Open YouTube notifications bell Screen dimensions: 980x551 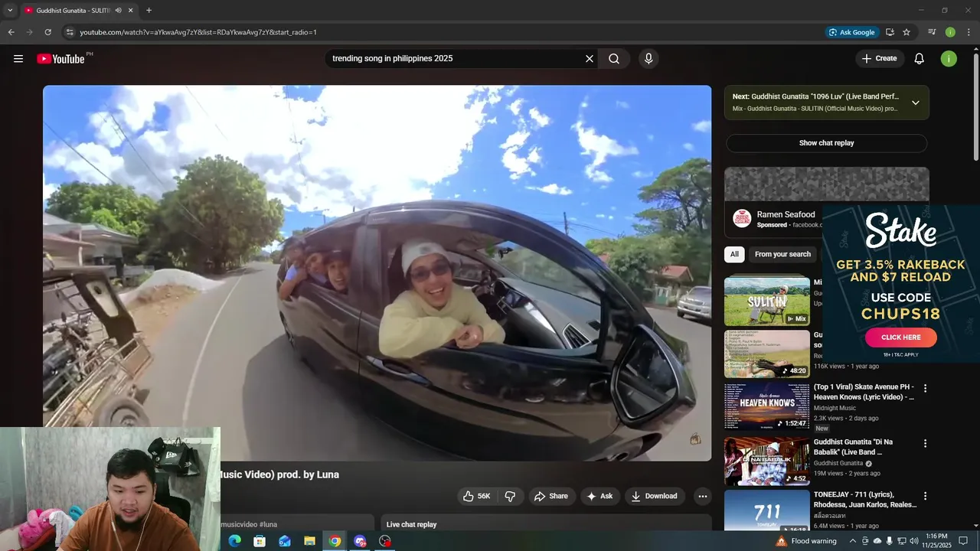pos(920,59)
